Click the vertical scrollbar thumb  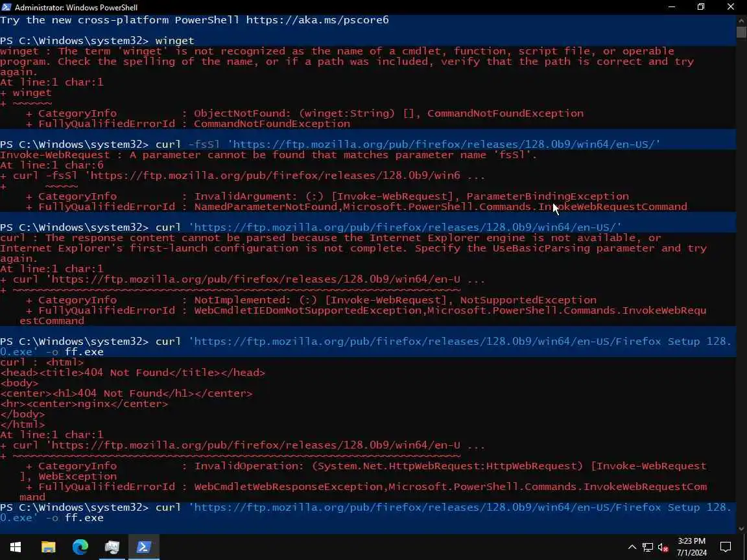point(741,32)
